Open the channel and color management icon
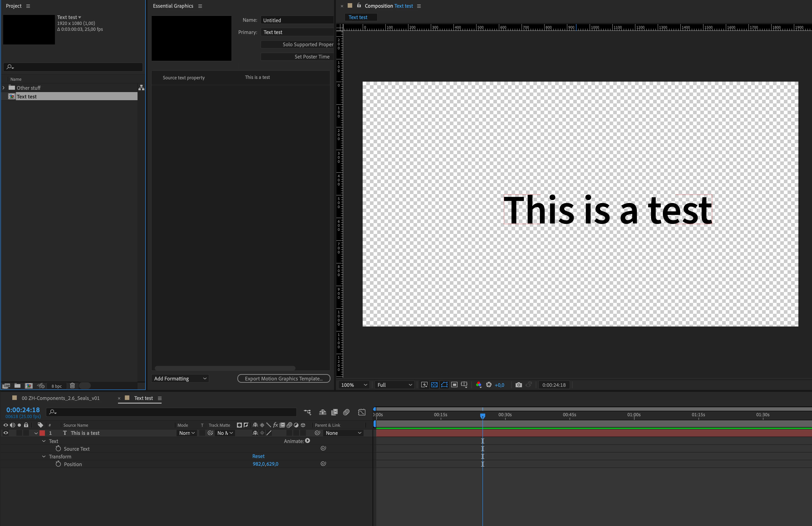The height and width of the screenshot is (526, 812). 478,385
